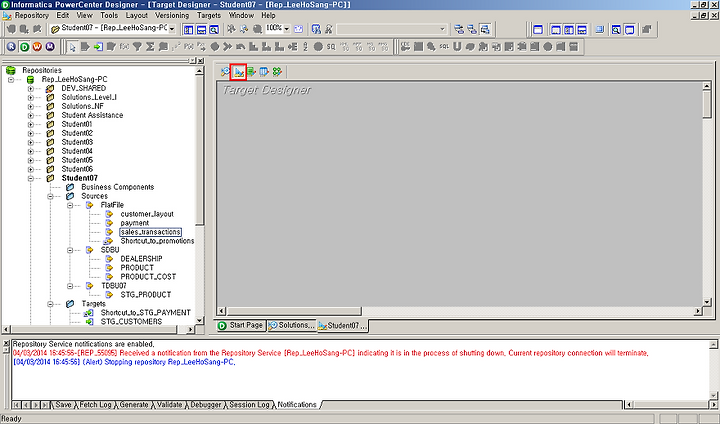Image resolution: width=720 pixels, height=424 pixels.
Task: Collapse the Sources node
Action: pyautogui.click(x=51, y=196)
